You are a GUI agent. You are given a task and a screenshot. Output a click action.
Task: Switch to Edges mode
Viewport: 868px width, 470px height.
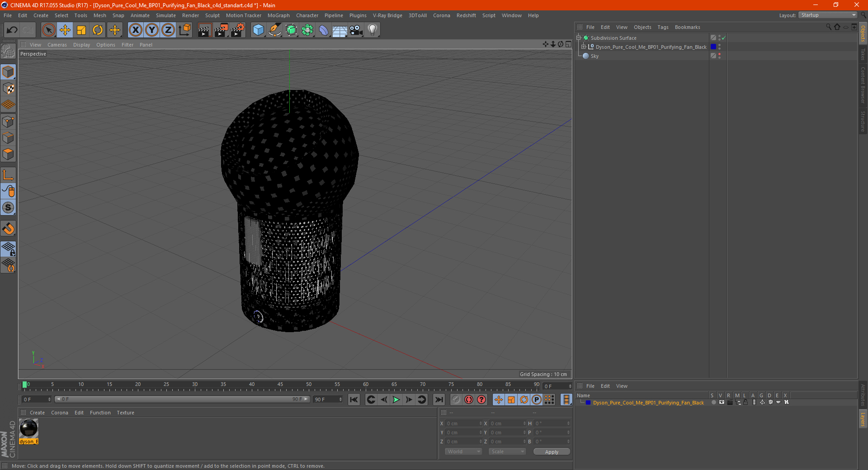tap(8, 138)
